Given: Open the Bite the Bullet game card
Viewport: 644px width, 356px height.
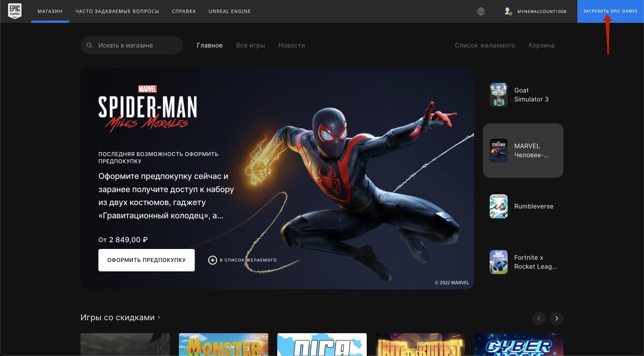Looking at the screenshot, I should tap(420, 344).
